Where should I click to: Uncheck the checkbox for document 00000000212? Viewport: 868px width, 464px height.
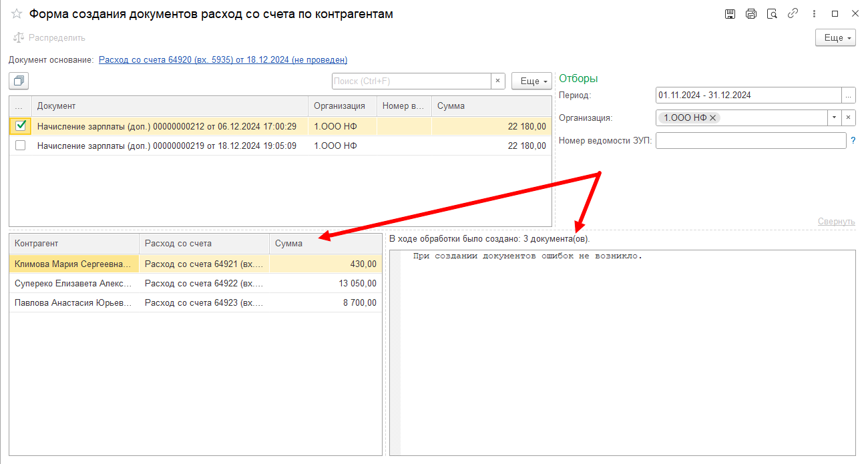tap(21, 125)
